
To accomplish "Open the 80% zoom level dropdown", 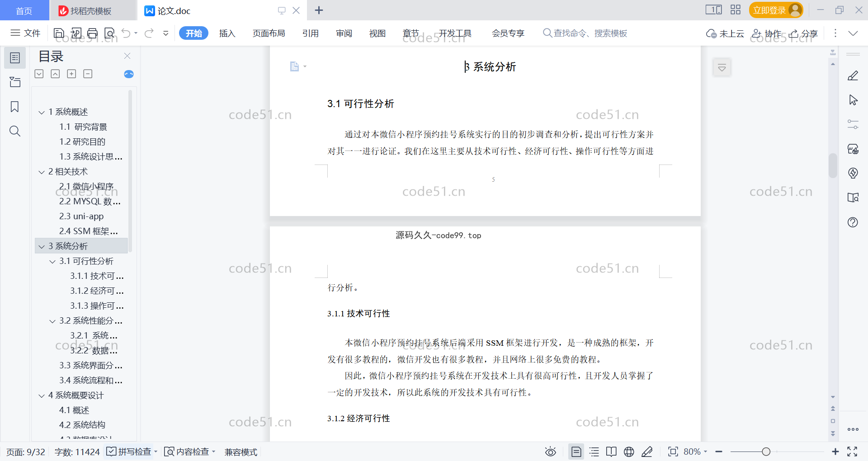I will pos(695,452).
